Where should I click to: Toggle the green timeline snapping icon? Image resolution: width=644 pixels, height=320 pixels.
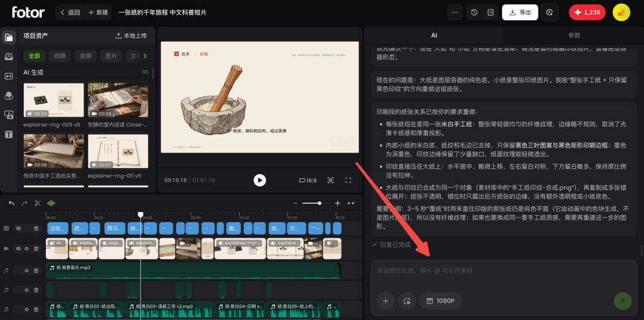51,203
